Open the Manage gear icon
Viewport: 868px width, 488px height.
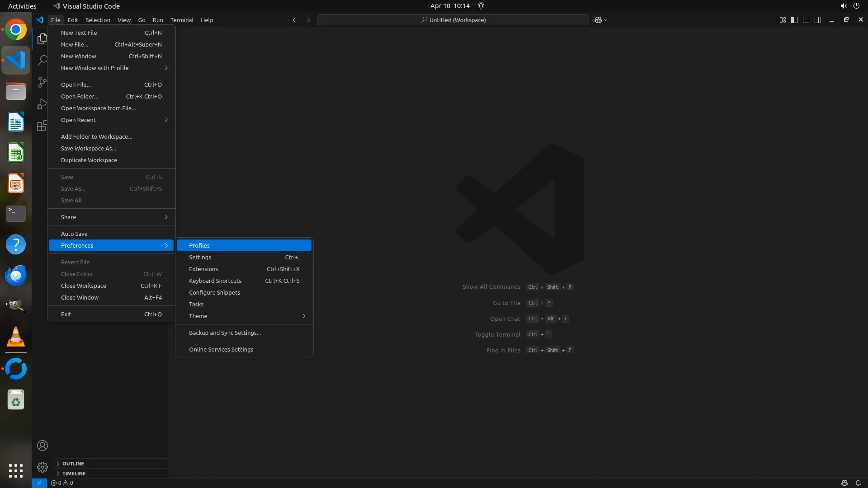point(42,467)
